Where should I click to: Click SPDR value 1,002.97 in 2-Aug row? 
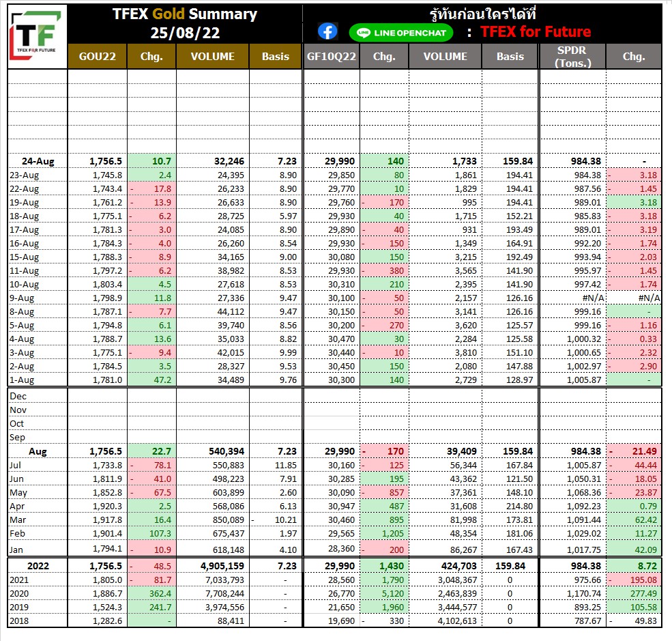click(584, 367)
